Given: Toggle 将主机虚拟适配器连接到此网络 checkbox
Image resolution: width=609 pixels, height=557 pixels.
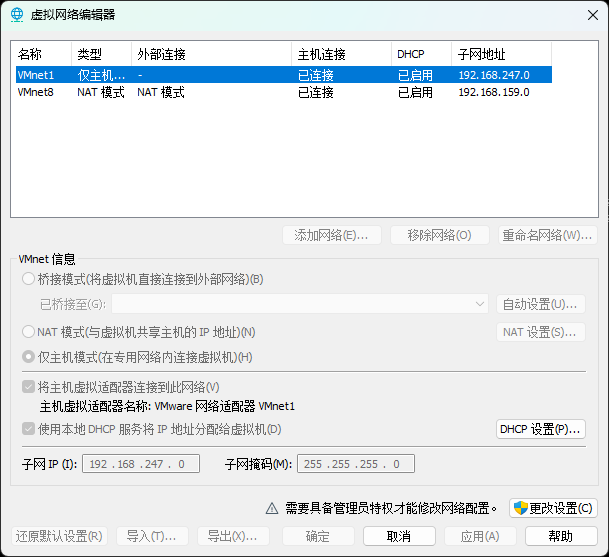Looking at the screenshot, I should click(28, 387).
